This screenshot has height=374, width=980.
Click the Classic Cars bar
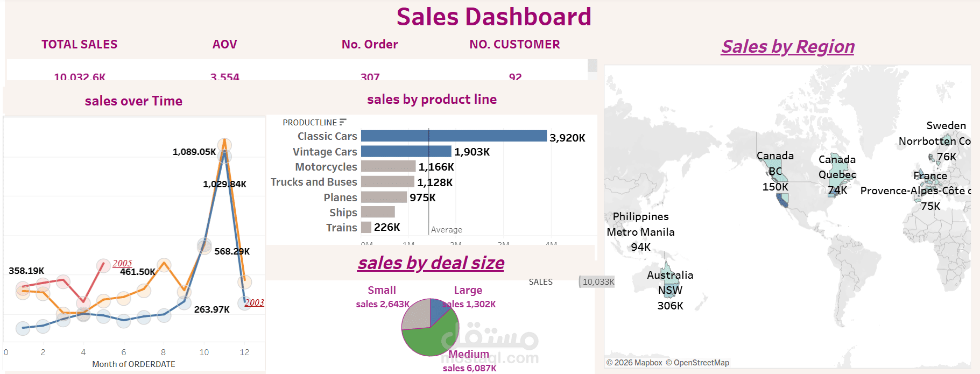tap(453, 136)
